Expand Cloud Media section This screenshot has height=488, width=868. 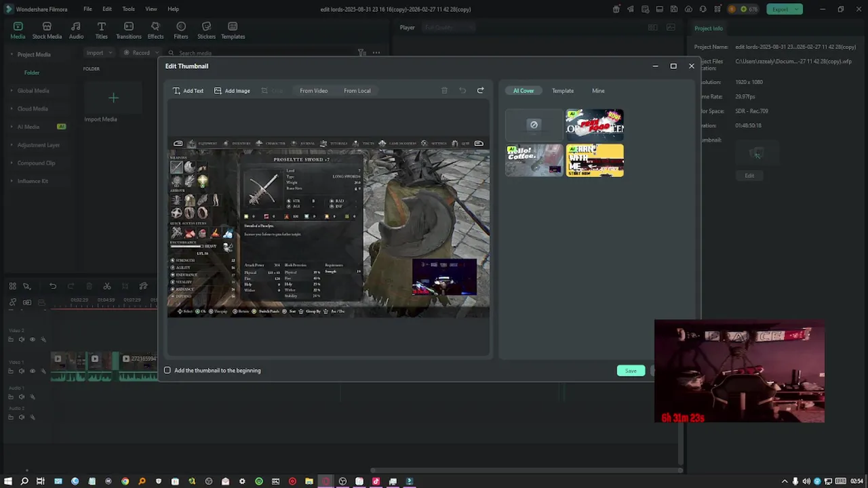click(12, 108)
